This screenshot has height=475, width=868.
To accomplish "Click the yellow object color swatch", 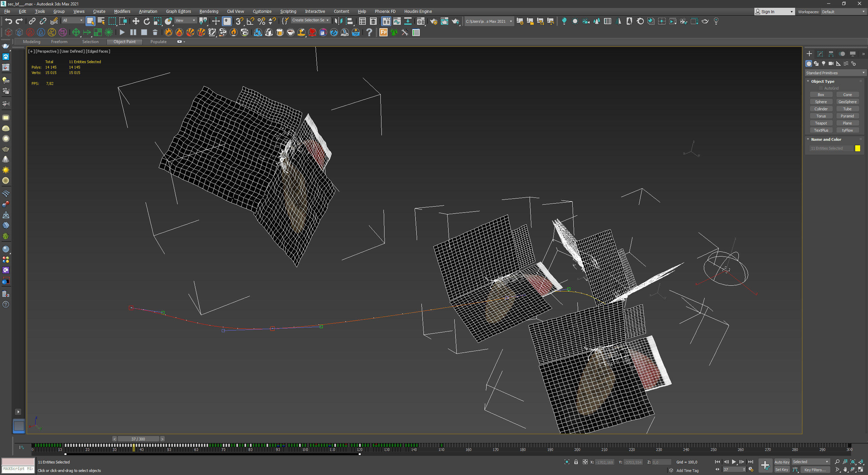I will point(857,148).
